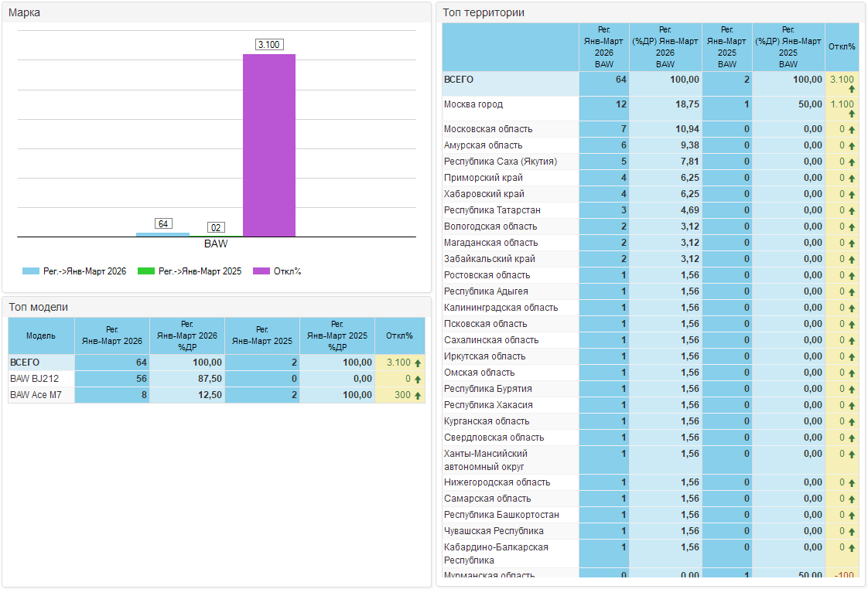This screenshot has height=613, width=868.
Task: Toggle the Рег.->Янв-Март 2026 legend series
Action: tap(74, 271)
